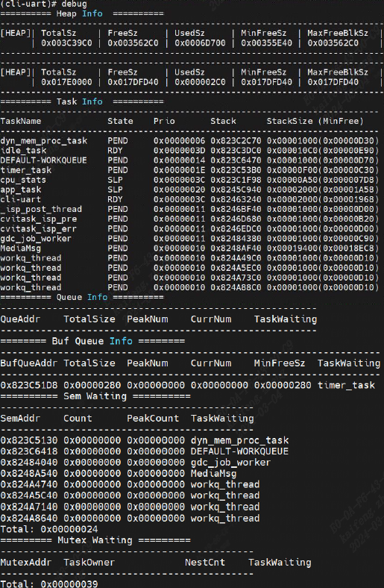
Task: Click semaphore address 0x823C6418
Action: point(29,451)
